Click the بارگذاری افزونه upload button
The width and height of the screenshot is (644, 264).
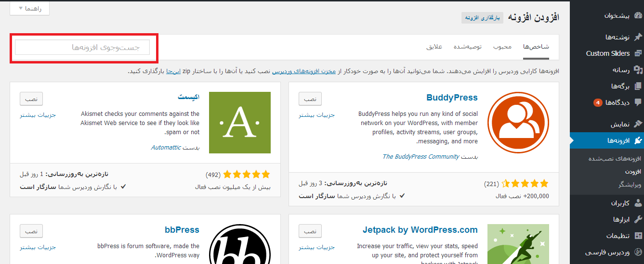(x=482, y=18)
